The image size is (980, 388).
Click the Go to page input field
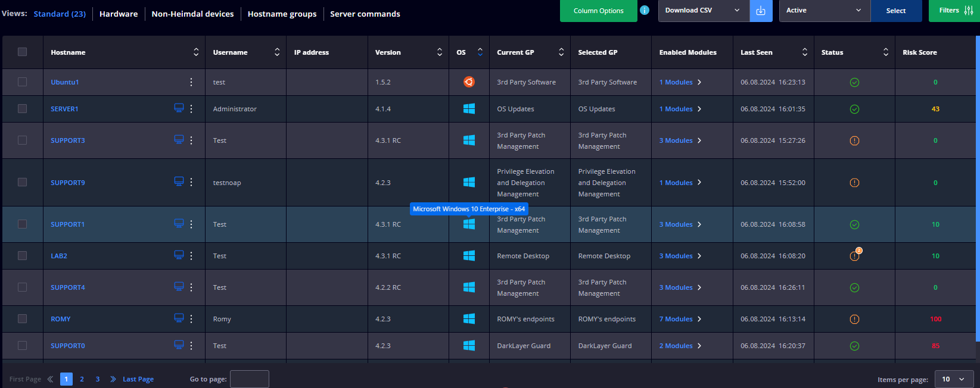point(250,379)
